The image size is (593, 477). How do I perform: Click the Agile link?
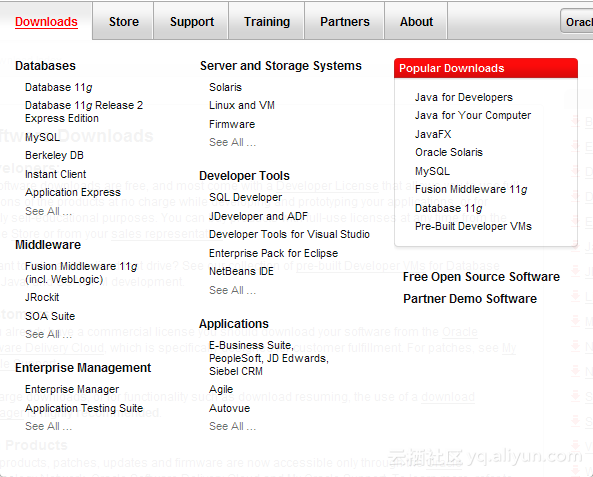click(x=221, y=389)
